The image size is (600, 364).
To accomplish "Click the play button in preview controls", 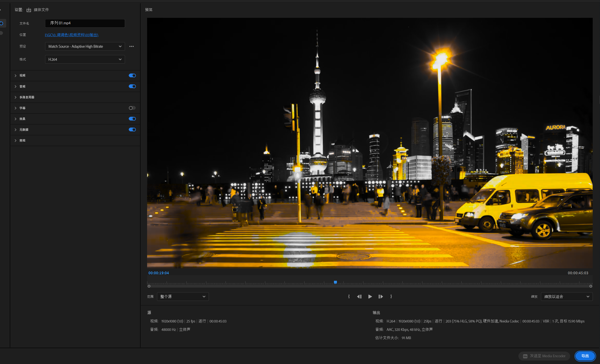I will (x=370, y=296).
